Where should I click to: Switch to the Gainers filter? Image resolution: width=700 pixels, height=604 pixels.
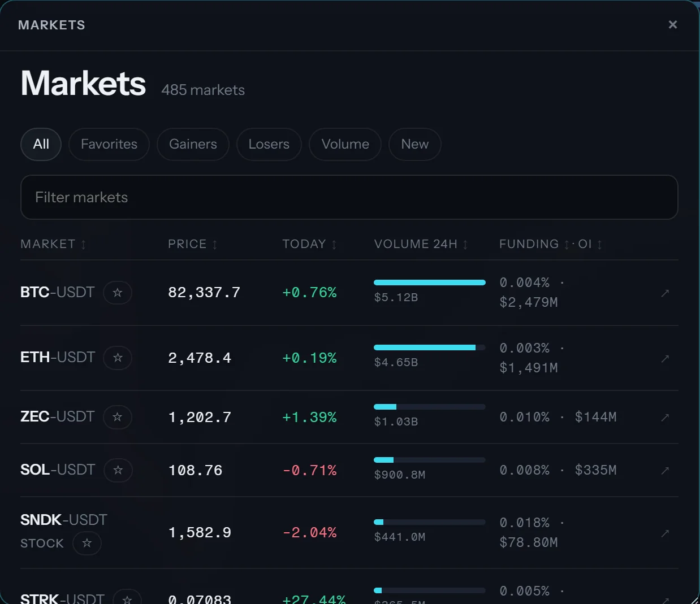click(x=193, y=145)
